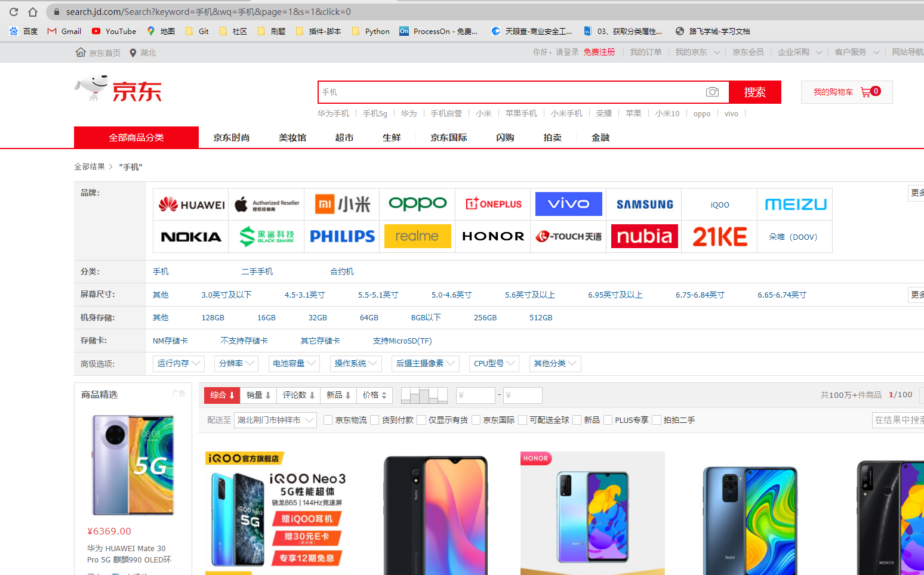Click the minimum price input box
Screen dimensions: 924x575
(476, 395)
